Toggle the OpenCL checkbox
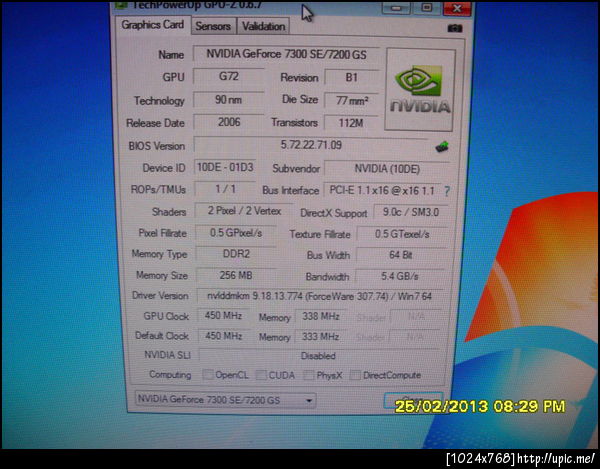Viewport: 600px width, 469px height. pyautogui.click(x=208, y=375)
